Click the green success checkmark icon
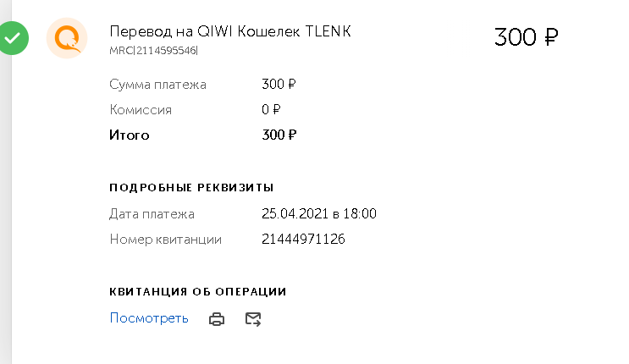The height and width of the screenshot is (364, 629). [14, 38]
